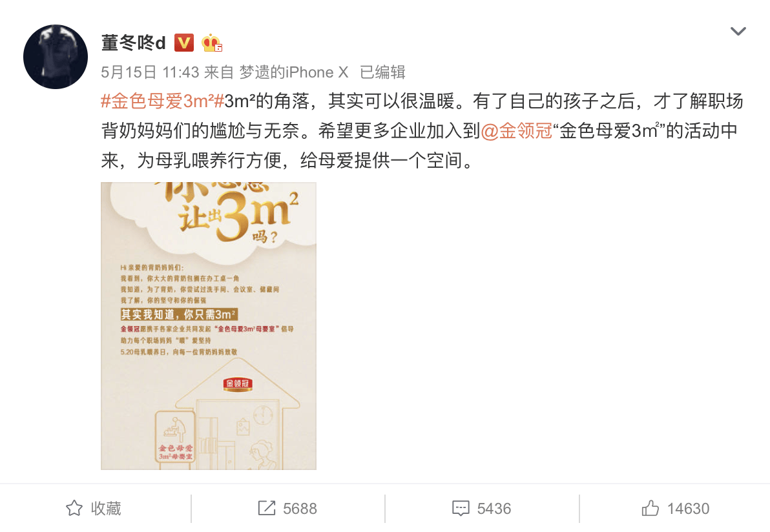Click the 已编辑 edited label
This screenshot has height=532, width=770.
click(x=382, y=73)
